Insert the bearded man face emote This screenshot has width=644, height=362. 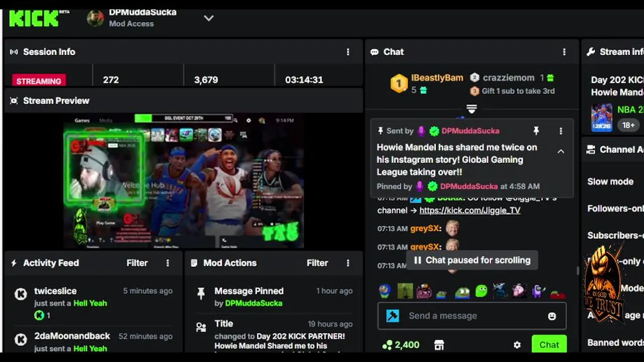click(519, 291)
